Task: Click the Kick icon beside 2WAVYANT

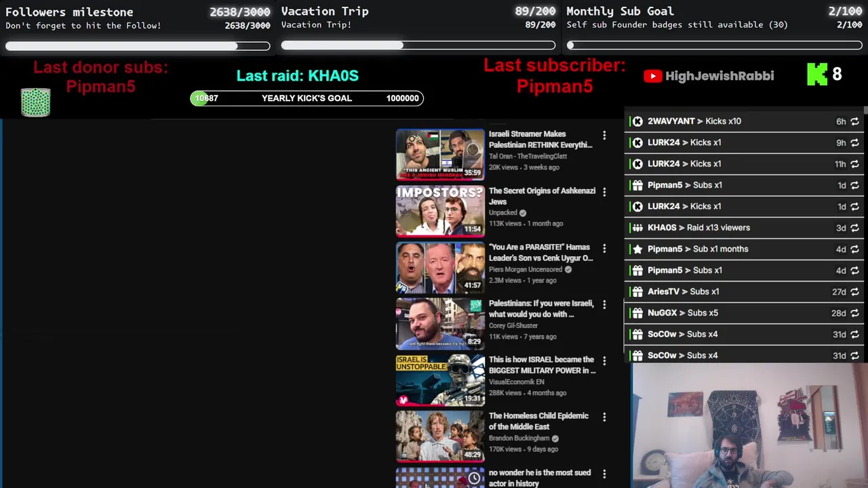Action: click(x=637, y=121)
